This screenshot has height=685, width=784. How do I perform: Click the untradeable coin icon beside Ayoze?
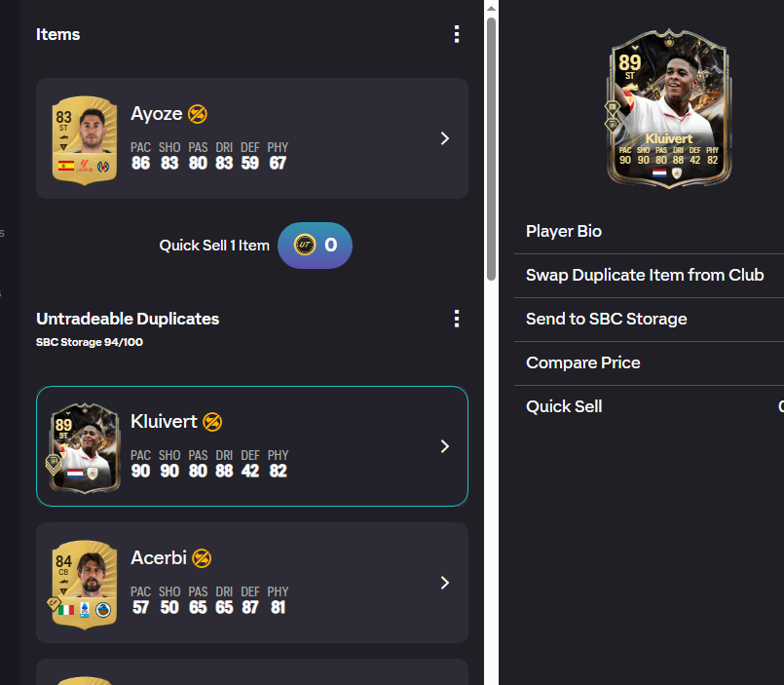(197, 114)
